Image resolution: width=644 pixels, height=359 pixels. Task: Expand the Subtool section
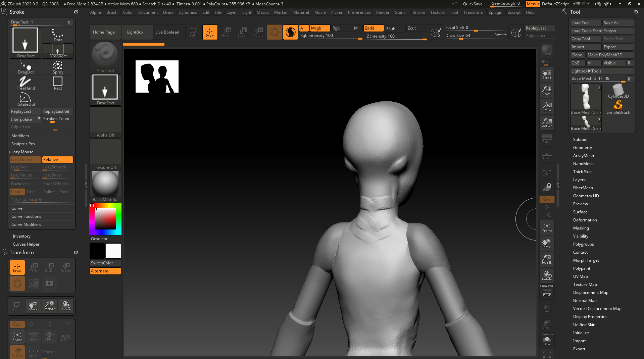click(580, 140)
